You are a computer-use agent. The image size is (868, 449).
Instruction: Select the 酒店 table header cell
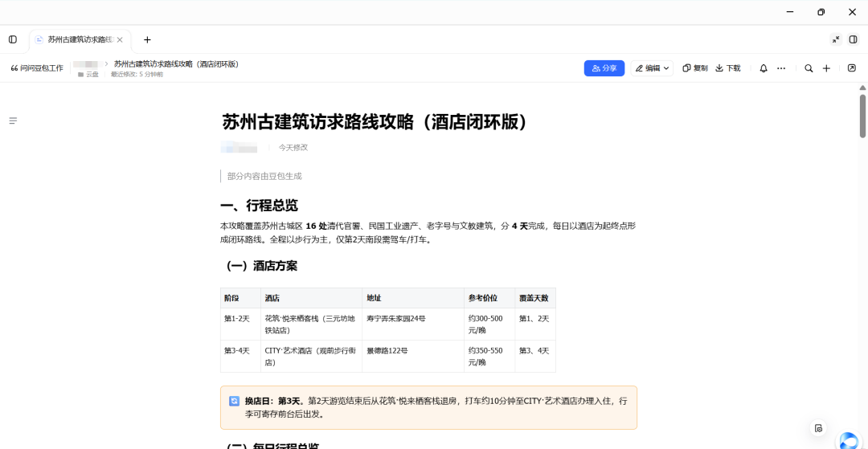pos(312,298)
